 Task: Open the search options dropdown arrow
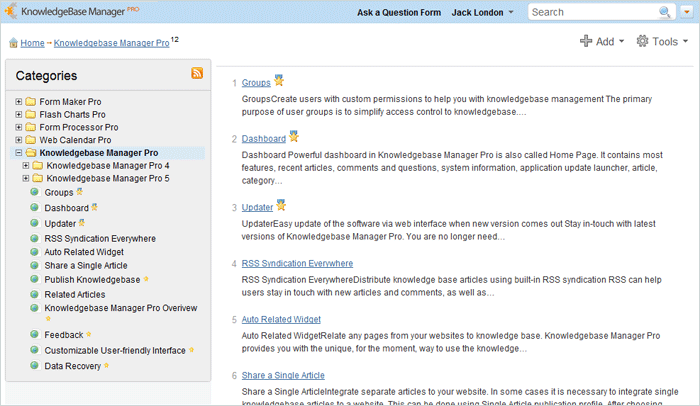(687, 12)
